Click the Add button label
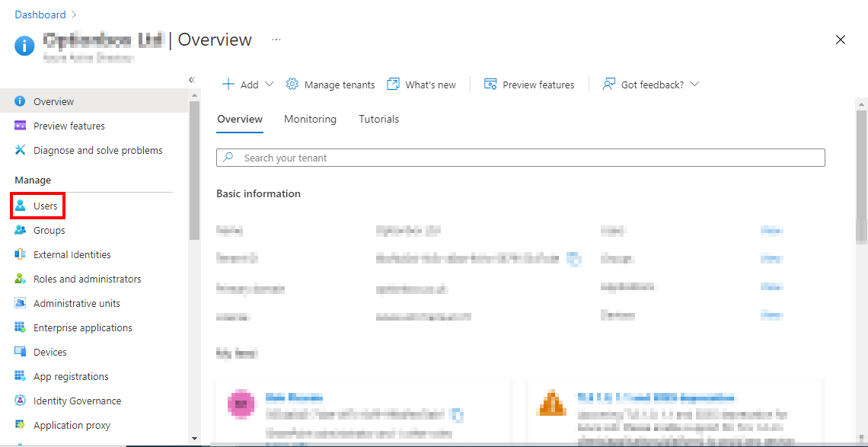This screenshot has width=868, height=447. [249, 85]
